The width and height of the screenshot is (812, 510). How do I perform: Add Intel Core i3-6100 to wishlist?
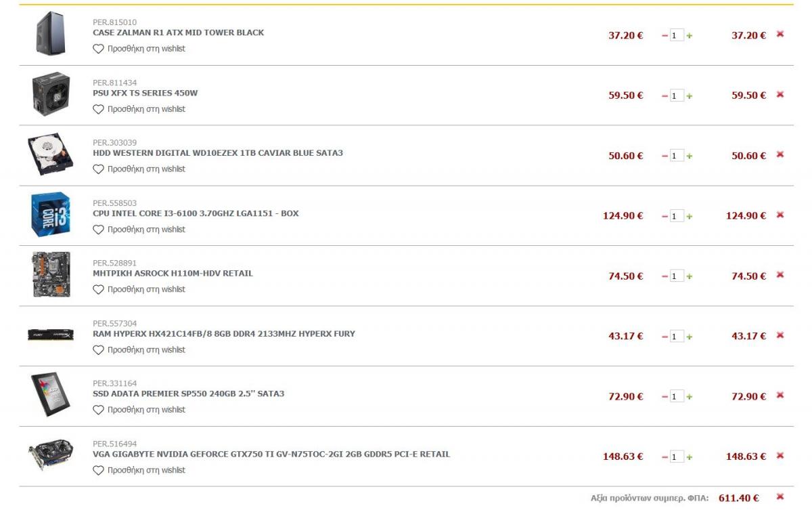139,230
